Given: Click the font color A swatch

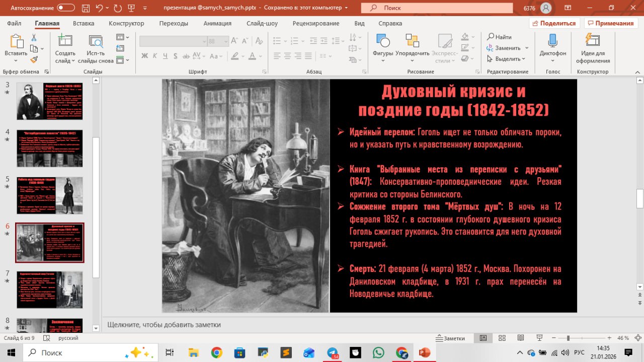Looking at the screenshot, I should point(253,55).
